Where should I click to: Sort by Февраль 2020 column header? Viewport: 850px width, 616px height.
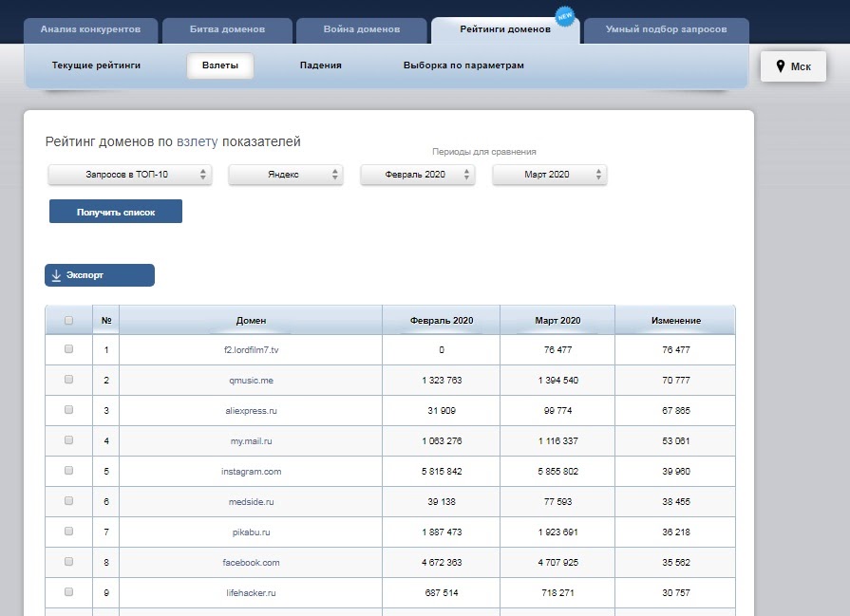(442, 320)
